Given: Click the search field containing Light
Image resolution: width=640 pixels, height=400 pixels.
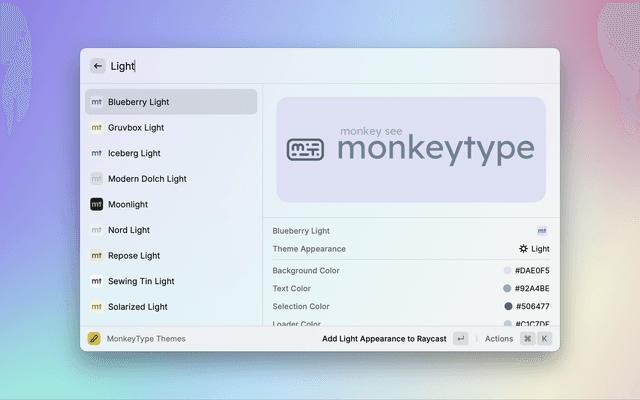Looking at the screenshot, I should tap(330, 66).
